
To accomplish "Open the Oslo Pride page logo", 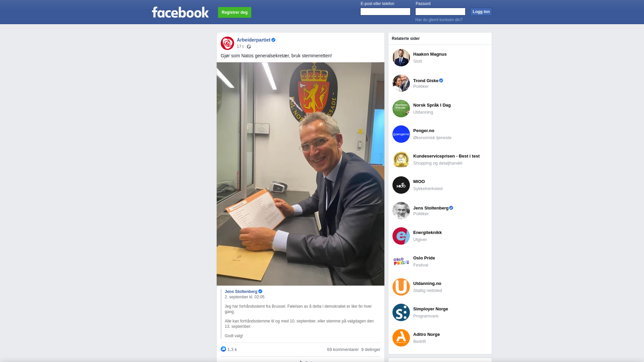I will pos(401,261).
